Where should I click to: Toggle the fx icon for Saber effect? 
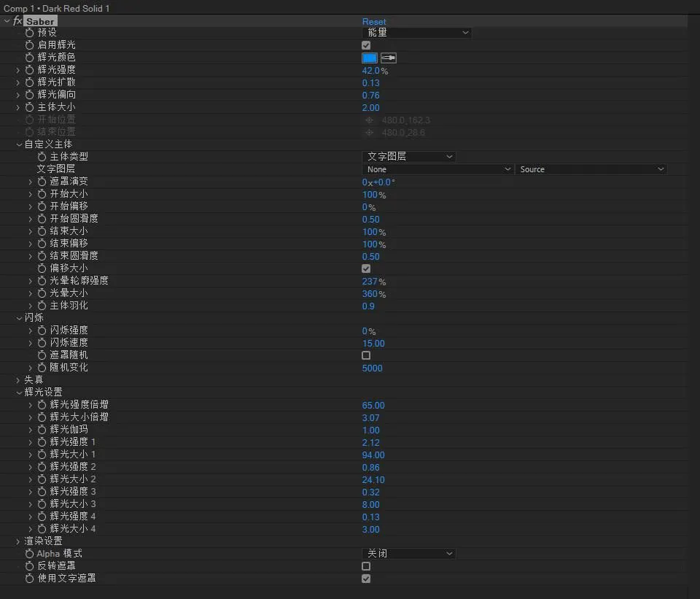[18, 21]
